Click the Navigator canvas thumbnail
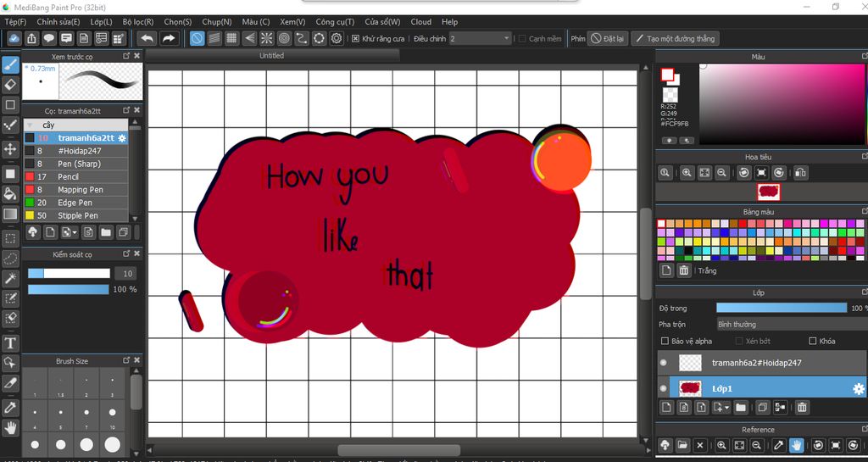 point(768,192)
